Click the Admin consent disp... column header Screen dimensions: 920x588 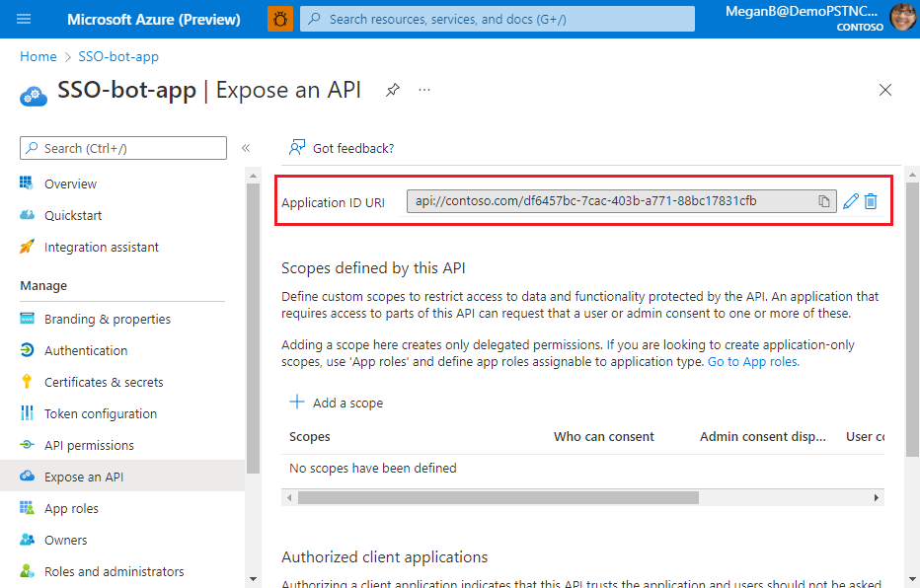763,437
